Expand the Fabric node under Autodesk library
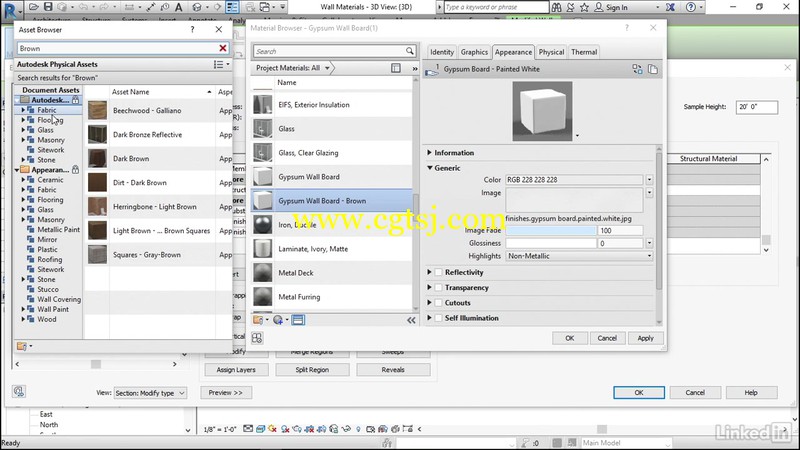This screenshot has width=800, height=450. pyautogui.click(x=23, y=110)
